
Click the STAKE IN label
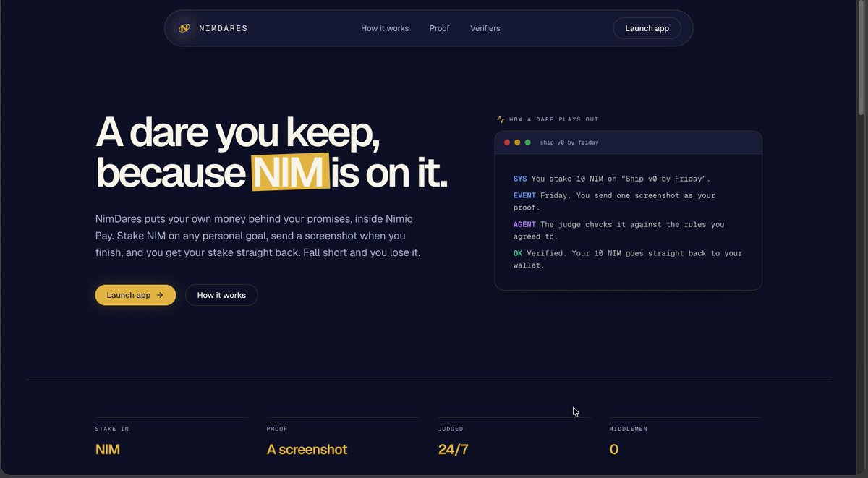point(112,429)
